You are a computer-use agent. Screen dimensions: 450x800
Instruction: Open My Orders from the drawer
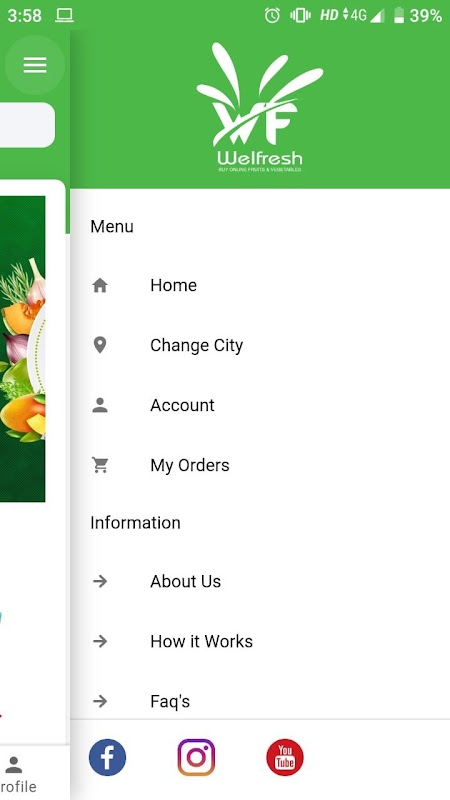260,465
